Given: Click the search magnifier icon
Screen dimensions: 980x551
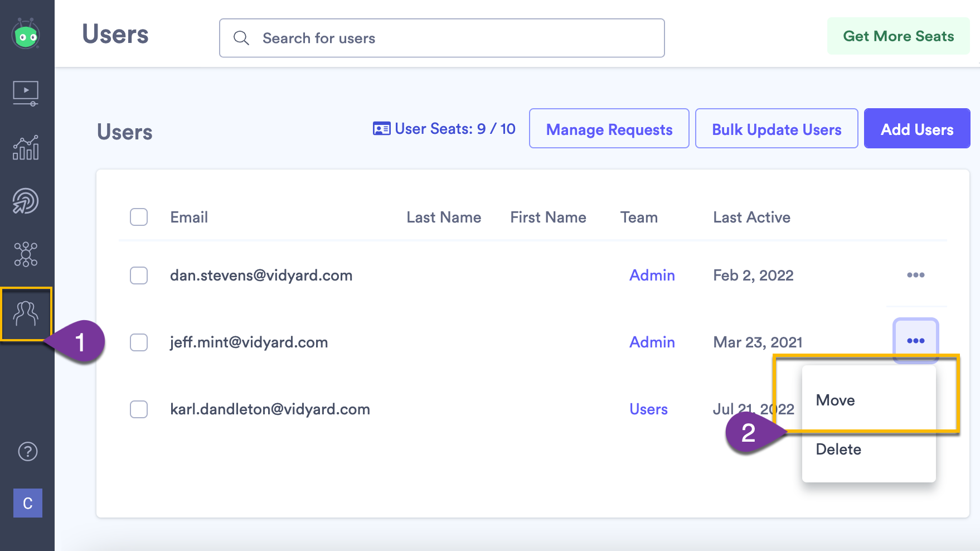Looking at the screenshot, I should click(241, 38).
